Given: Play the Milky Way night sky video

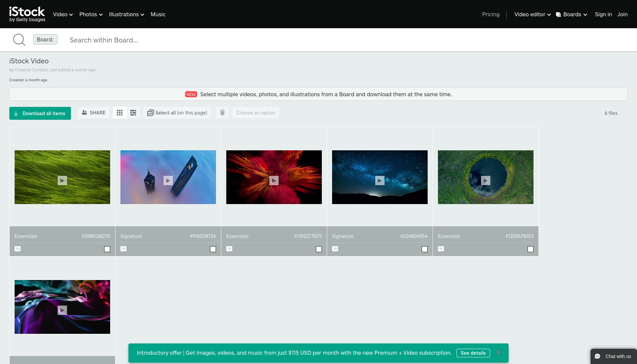Looking at the screenshot, I should pos(380,181).
